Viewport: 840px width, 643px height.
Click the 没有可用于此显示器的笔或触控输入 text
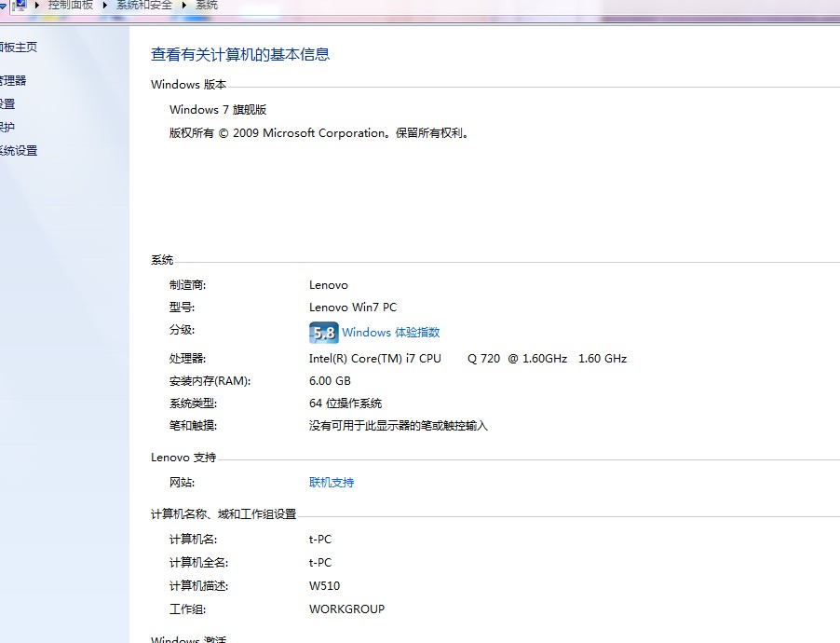(x=398, y=426)
